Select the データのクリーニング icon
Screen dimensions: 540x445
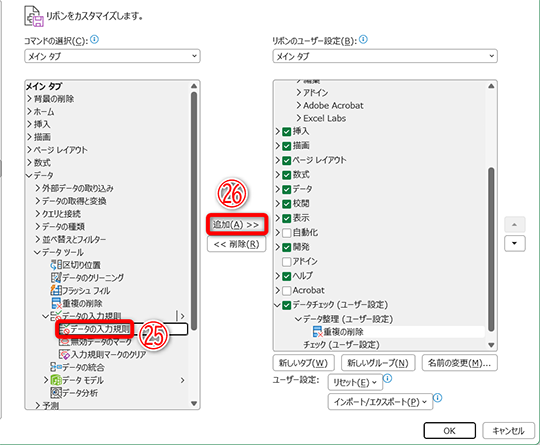(x=56, y=278)
